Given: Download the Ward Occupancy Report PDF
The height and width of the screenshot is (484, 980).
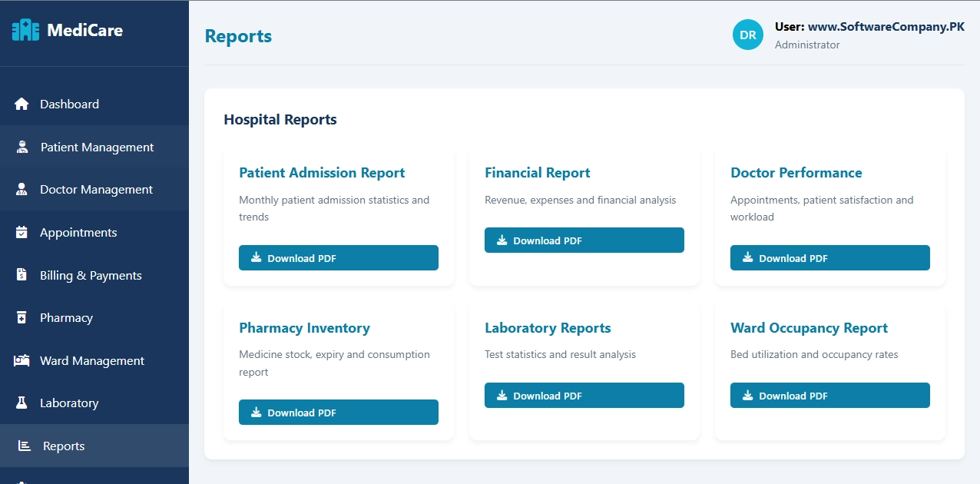Looking at the screenshot, I should point(829,395).
